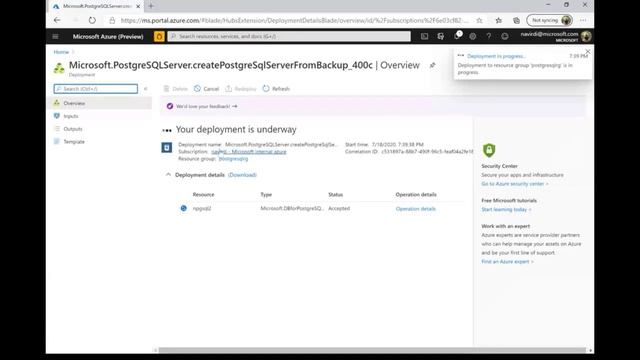Open a new browser tab

151,6
